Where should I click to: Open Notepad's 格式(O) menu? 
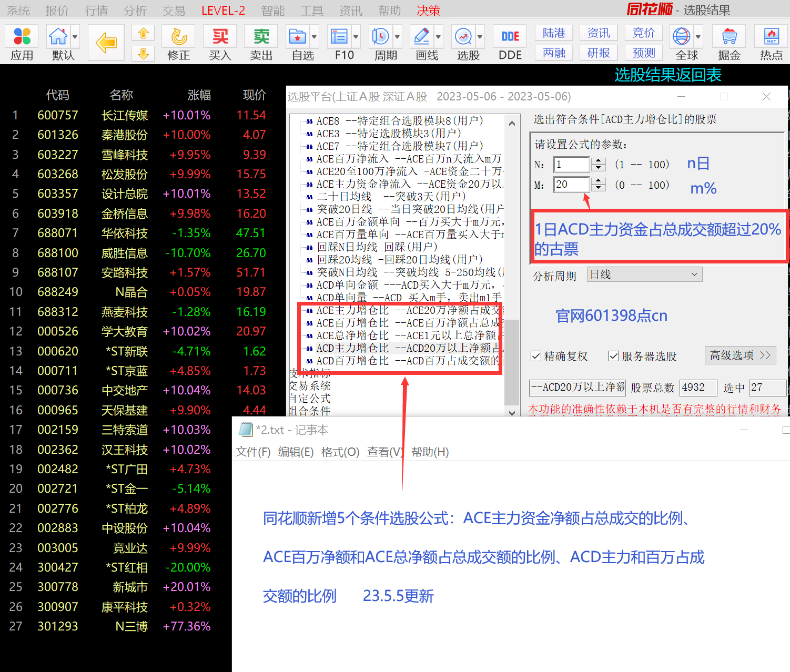pos(340,452)
